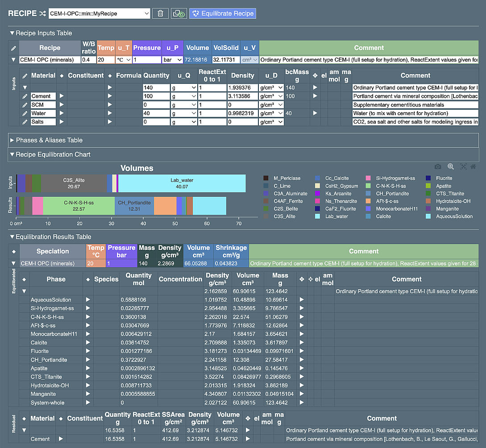The image size is (486, 448).
Task: Click the camera icon to snapshot the chart
Action: click(x=437, y=166)
